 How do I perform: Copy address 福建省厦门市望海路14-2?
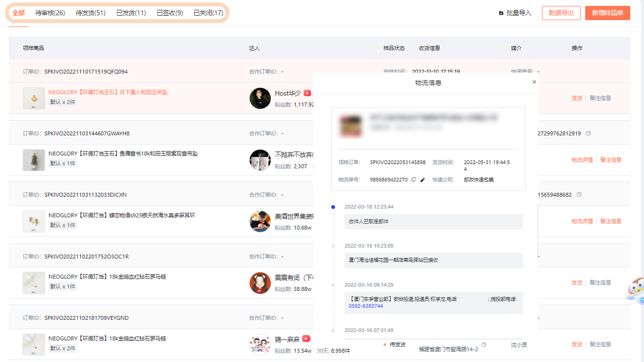click(484, 345)
